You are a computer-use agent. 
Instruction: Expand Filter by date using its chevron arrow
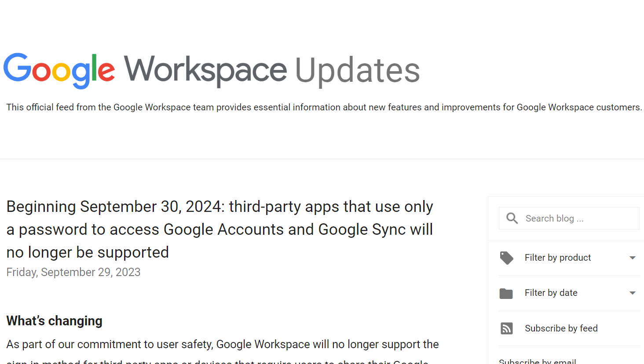[x=633, y=293]
